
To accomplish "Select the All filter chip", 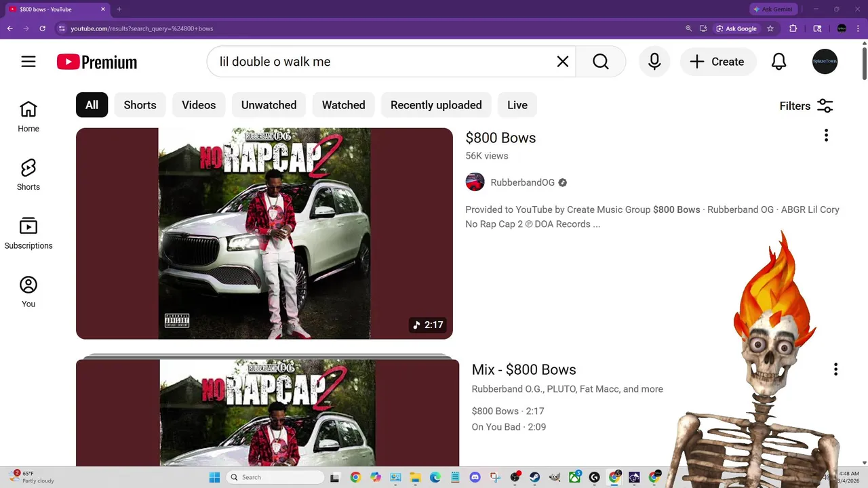I will pos(92,105).
